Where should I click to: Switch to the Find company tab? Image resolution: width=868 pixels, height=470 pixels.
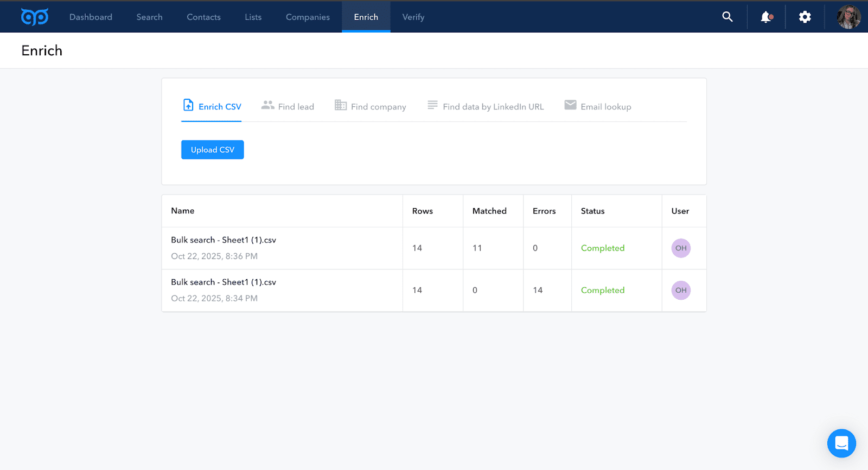point(371,106)
